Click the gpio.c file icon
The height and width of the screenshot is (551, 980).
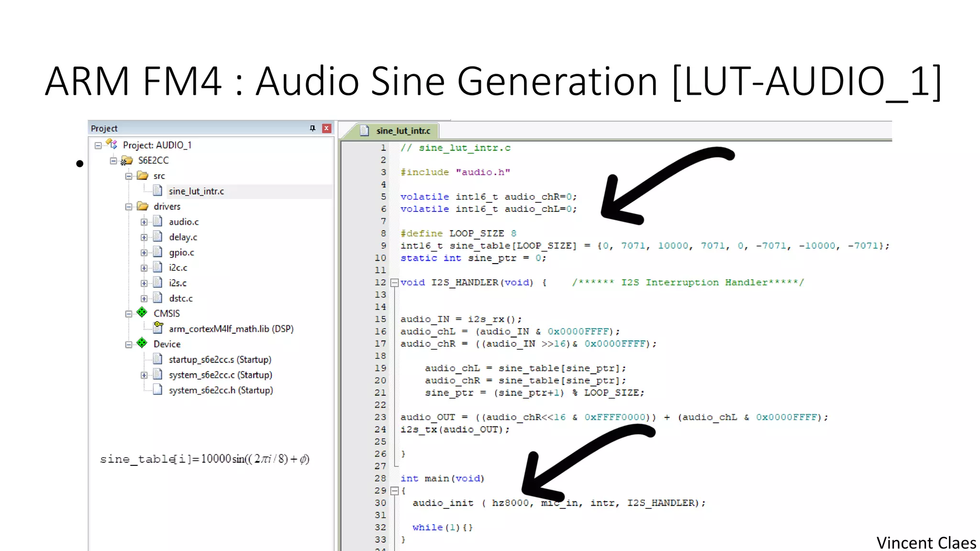click(x=157, y=252)
